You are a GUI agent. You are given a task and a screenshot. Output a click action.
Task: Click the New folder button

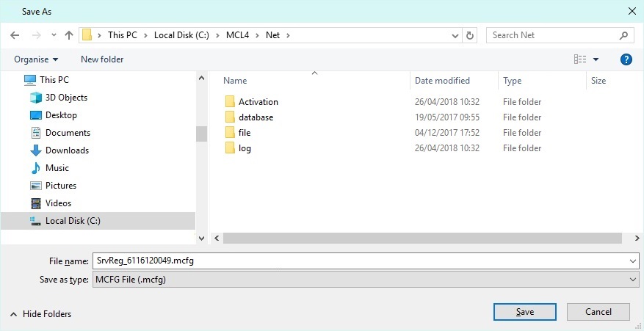point(102,59)
